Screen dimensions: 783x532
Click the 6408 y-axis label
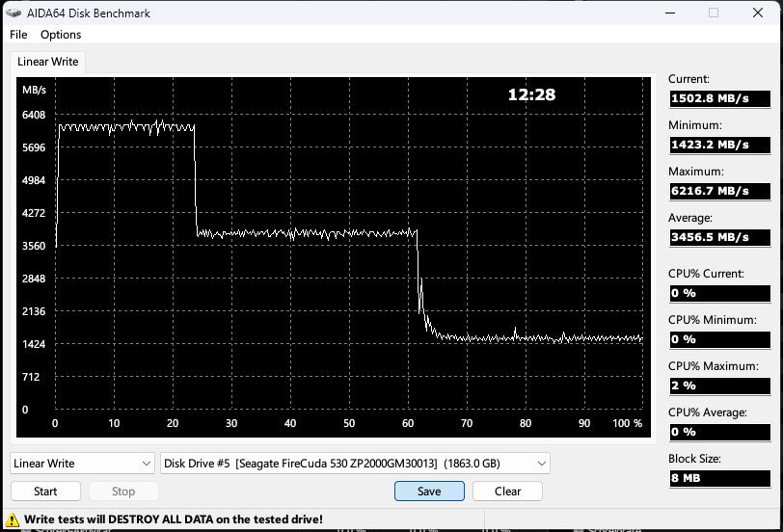point(34,115)
